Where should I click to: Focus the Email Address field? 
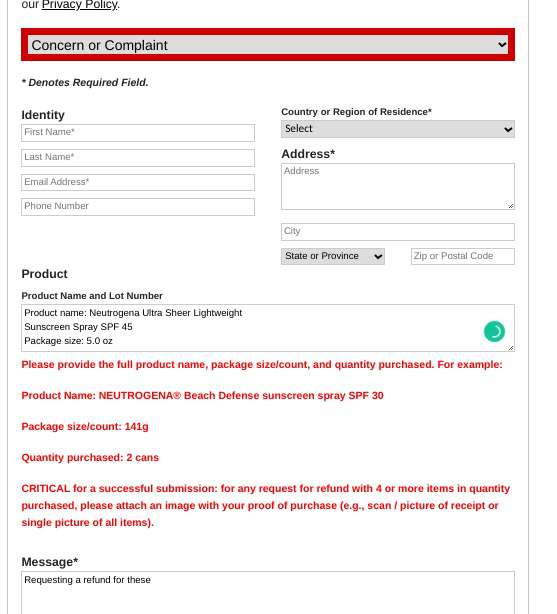[x=138, y=182]
